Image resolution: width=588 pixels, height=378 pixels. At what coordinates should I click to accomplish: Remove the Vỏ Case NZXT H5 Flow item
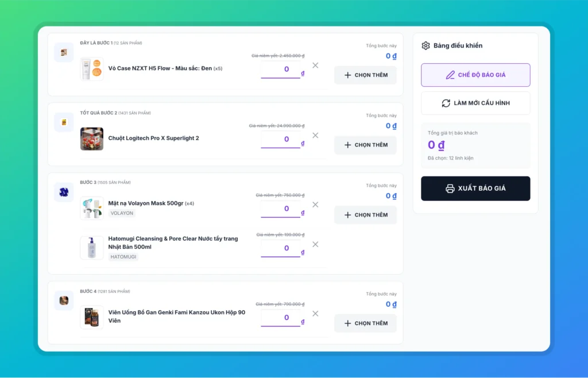tap(315, 65)
